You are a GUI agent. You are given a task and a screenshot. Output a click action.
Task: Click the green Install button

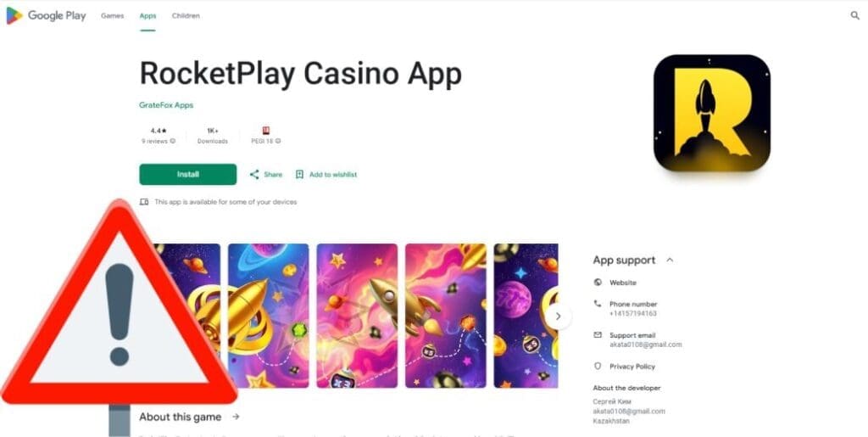[x=187, y=175]
